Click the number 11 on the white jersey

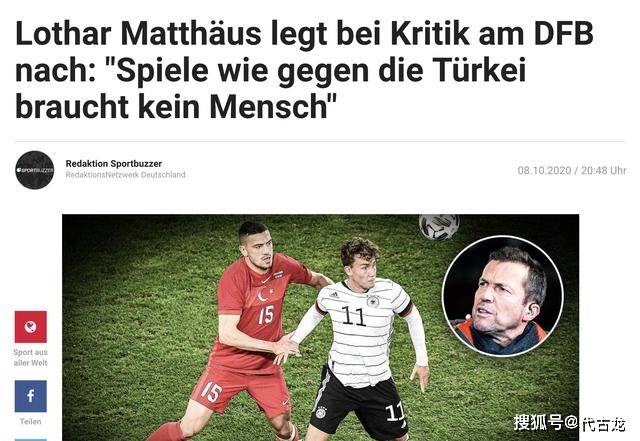click(353, 316)
